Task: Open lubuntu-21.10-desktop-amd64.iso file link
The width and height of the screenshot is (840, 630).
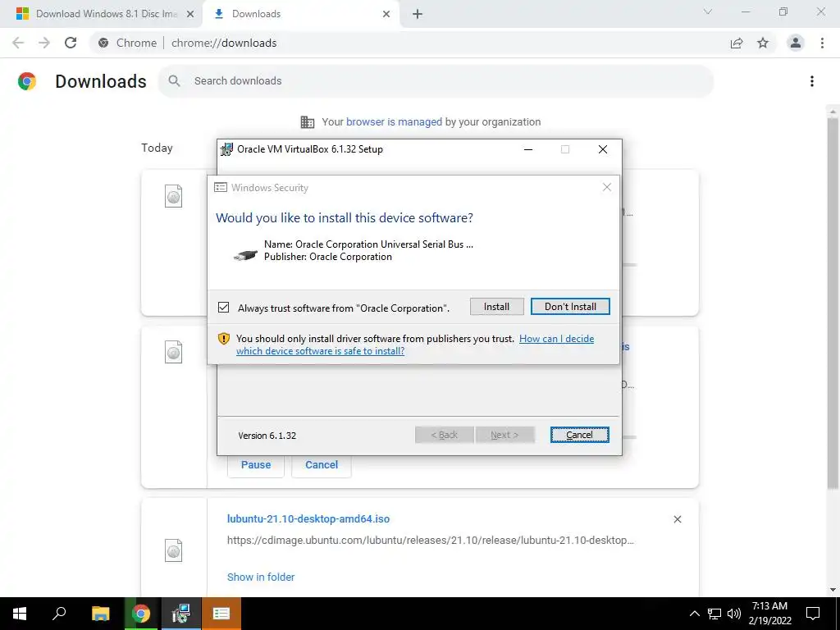Action: pos(308,518)
